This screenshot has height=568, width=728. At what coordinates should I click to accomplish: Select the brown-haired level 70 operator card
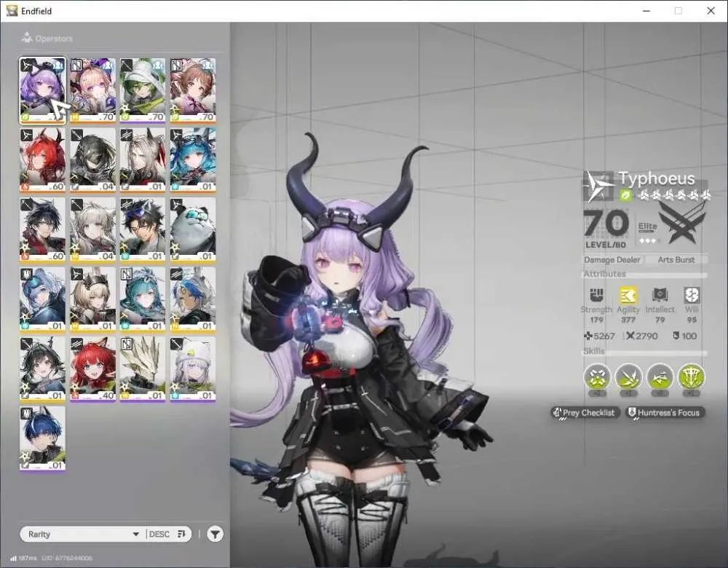(x=193, y=90)
